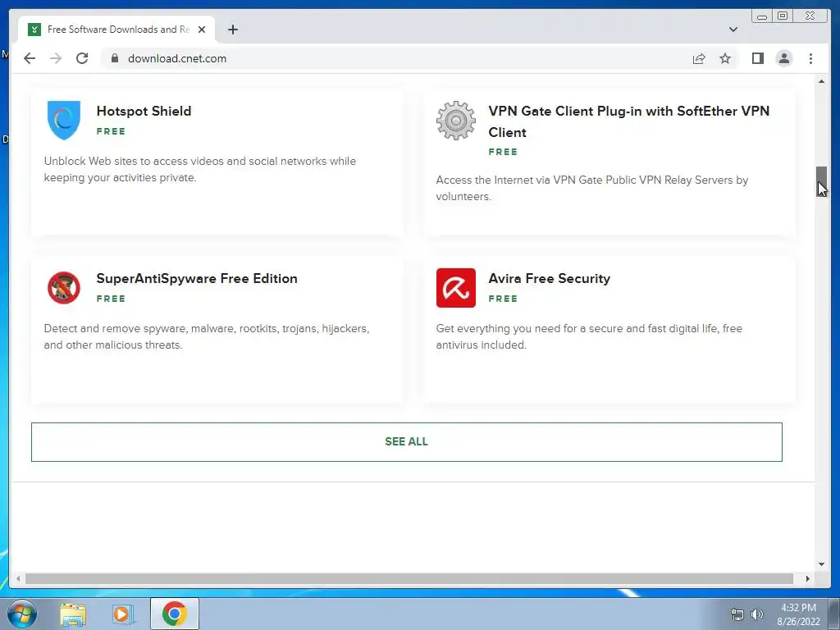This screenshot has width=840, height=630.
Task: Open the Chrome side panel icon
Action: pyautogui.click(x=757, y=58)
